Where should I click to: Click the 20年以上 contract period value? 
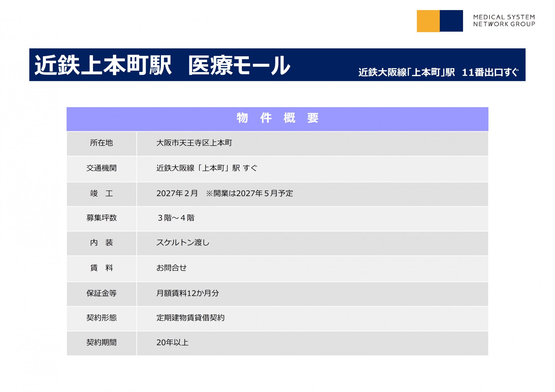click(172, 343)
